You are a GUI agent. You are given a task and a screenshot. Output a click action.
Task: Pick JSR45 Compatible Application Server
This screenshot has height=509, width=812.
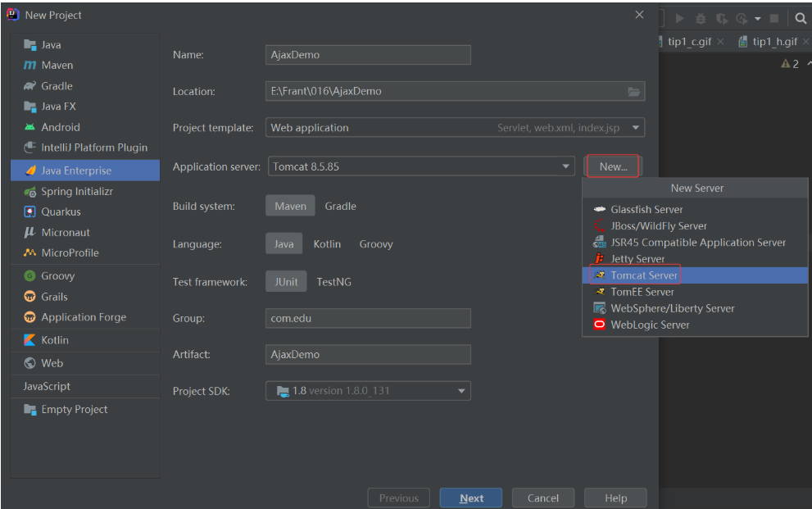(x=695, y=243)
